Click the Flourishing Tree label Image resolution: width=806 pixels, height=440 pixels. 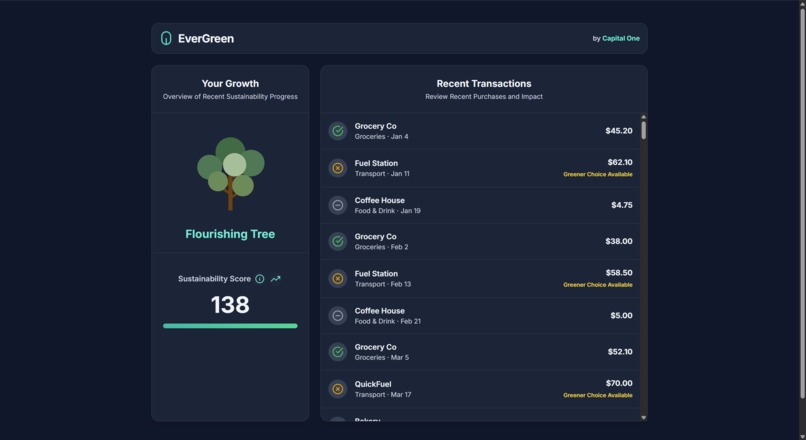click(x=230, y=234)
